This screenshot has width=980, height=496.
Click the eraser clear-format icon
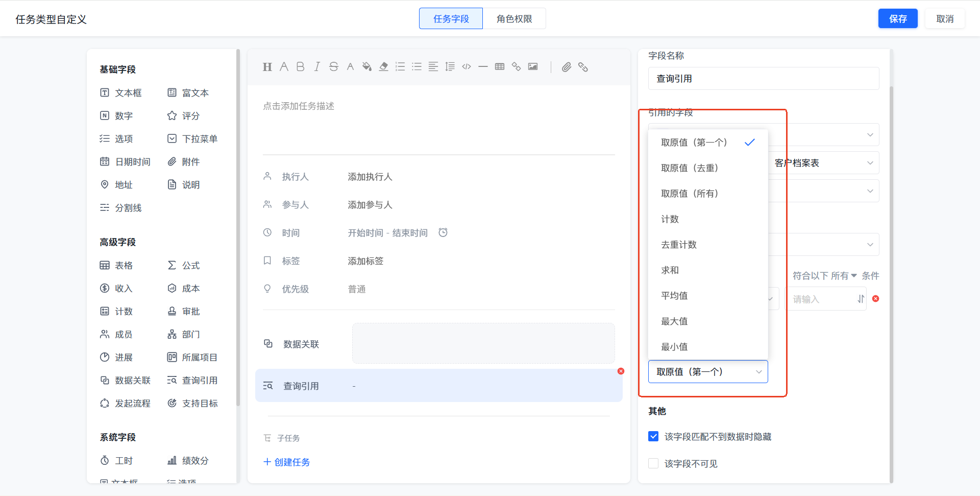384,67
